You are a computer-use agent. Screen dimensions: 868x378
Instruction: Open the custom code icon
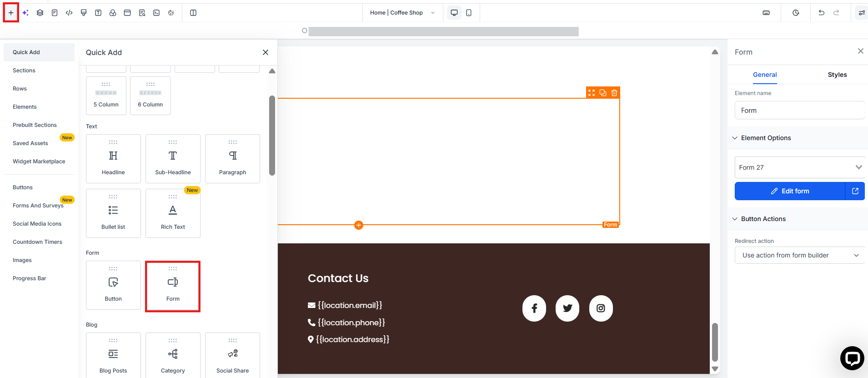[69, 13]
